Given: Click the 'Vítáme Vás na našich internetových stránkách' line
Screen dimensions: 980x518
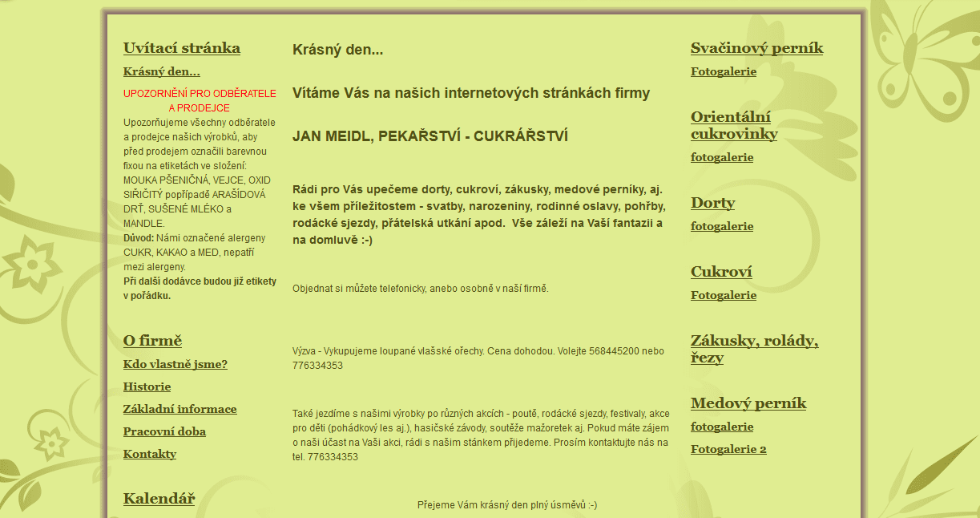Looking at the screenshot, I should point(471,93).
